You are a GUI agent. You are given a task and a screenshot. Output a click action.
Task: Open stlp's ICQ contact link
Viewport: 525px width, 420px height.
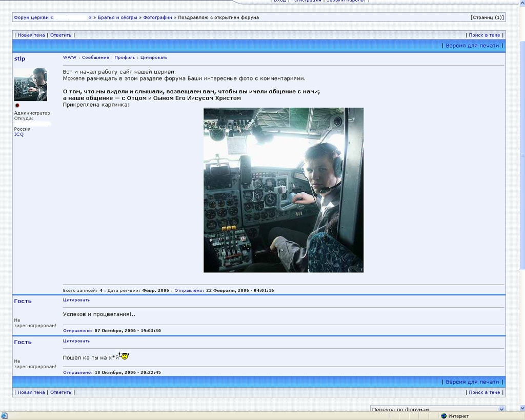point(18,134)
